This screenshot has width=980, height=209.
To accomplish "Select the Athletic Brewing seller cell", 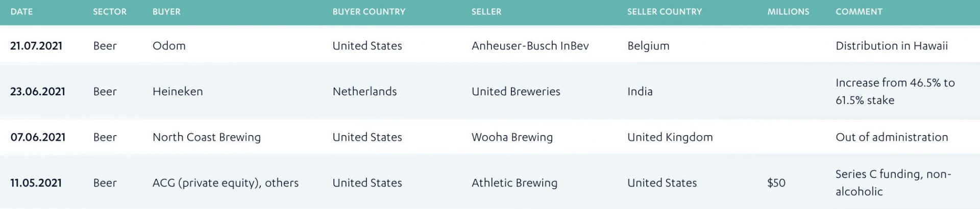I will 514,183.
